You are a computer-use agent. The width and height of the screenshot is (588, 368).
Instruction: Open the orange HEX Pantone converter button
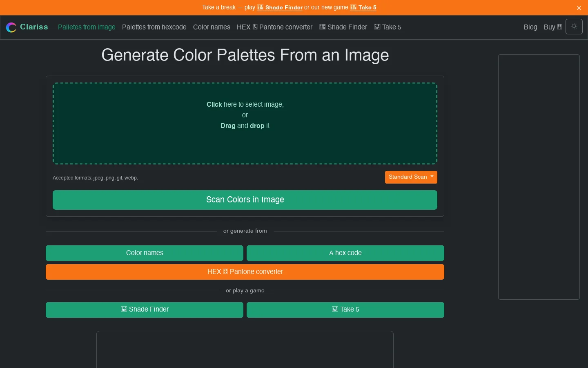click(245, 272)
